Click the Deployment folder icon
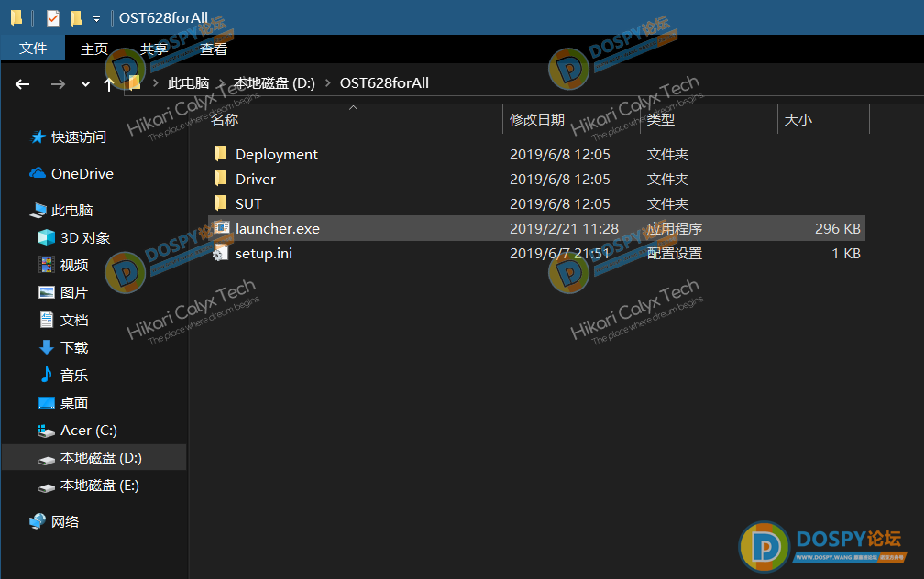The height and width of the screenshot is (579, 924). tap(220, 154)
